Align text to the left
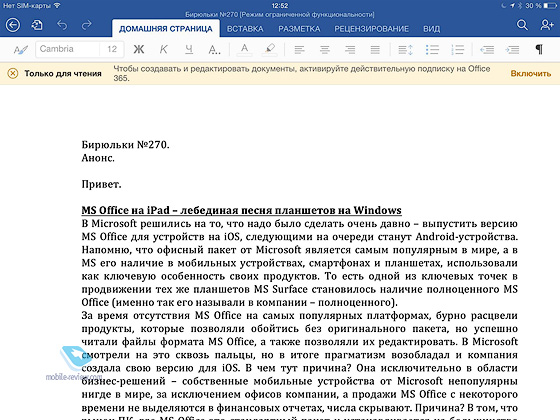Viewport: 560px width, 420px height. pos(299,49)
